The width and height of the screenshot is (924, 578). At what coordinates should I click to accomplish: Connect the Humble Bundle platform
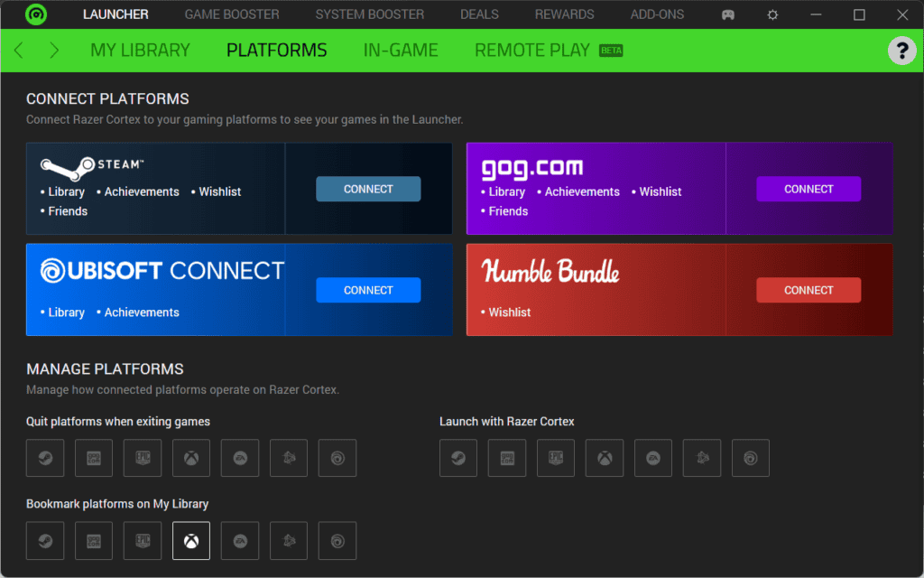(808, 290)
